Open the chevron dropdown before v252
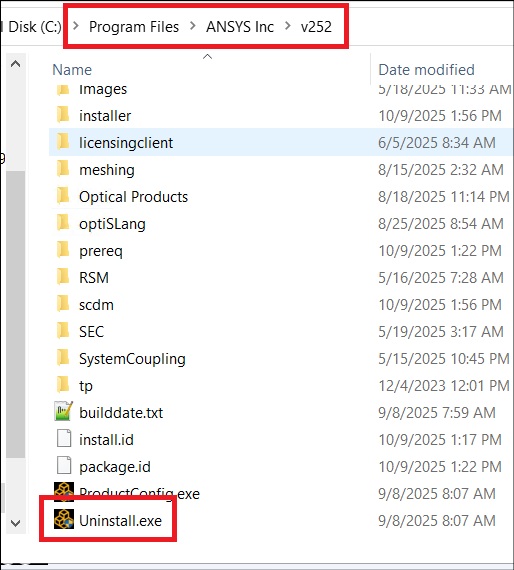The height and width of the screenshot is (570, 514). 288,26
